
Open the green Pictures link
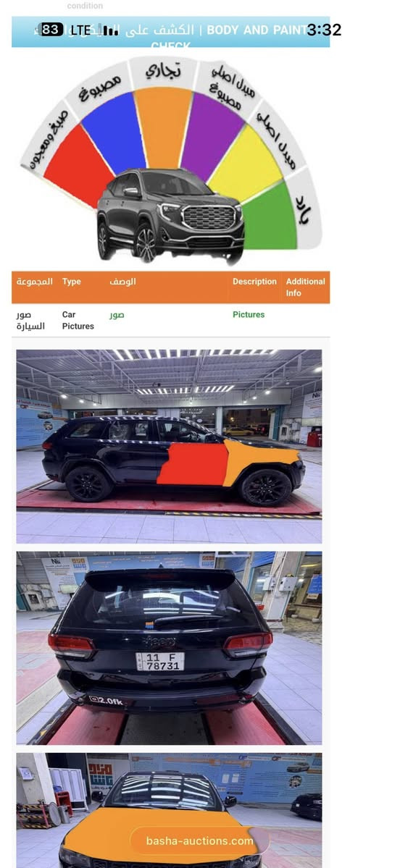point(249,314)
